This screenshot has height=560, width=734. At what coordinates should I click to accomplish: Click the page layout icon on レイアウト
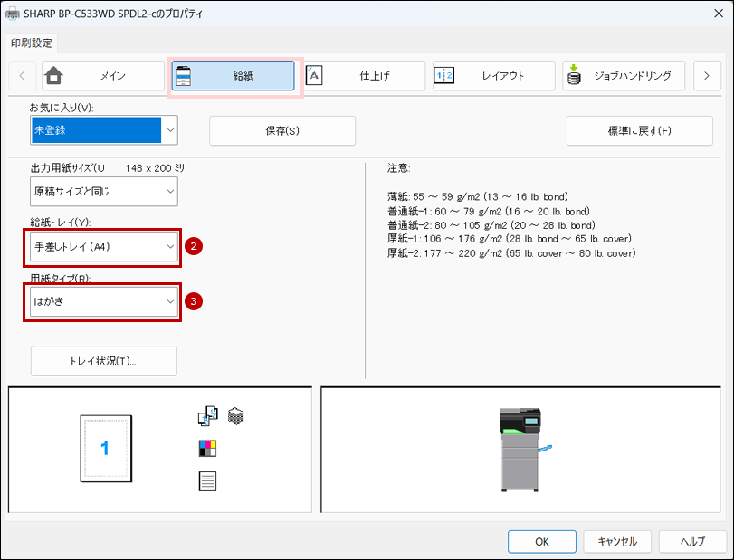[444, 76]
